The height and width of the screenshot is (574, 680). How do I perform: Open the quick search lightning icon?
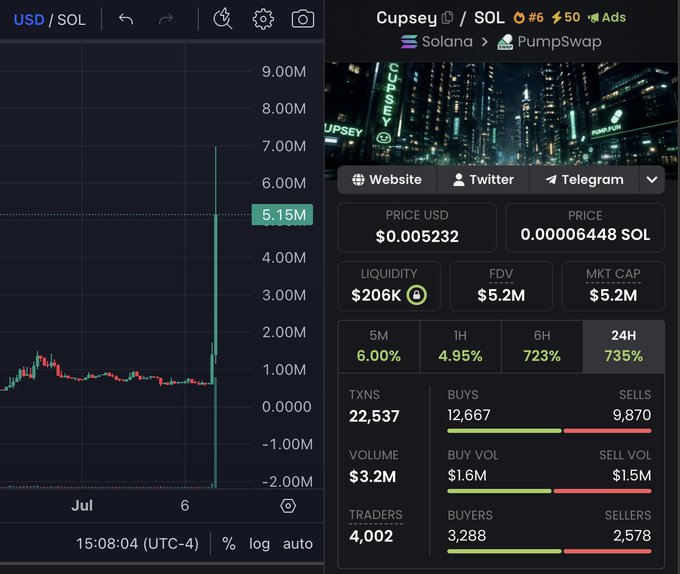coord(223,19)
